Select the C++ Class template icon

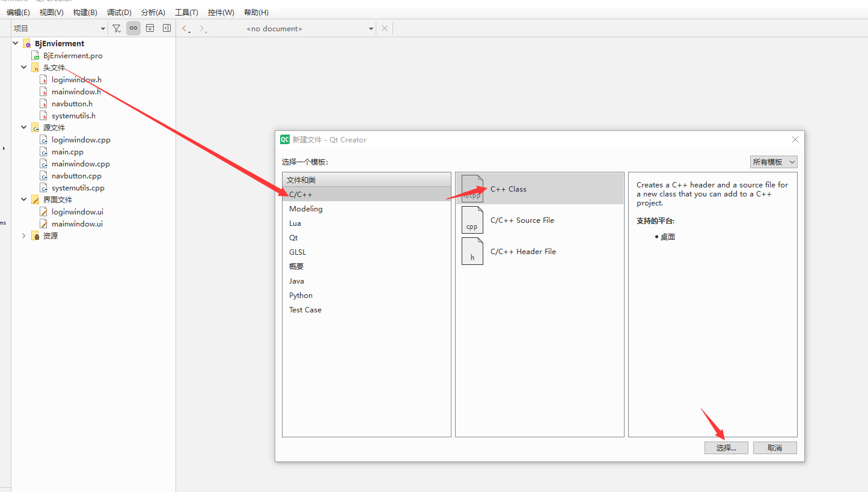[x=472, y=189]
